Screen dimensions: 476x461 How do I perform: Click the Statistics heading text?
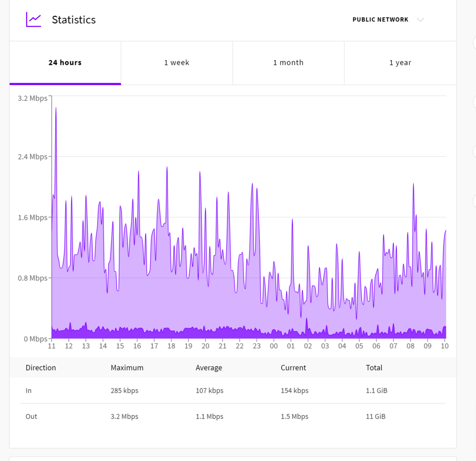click(x=73, y=20)
